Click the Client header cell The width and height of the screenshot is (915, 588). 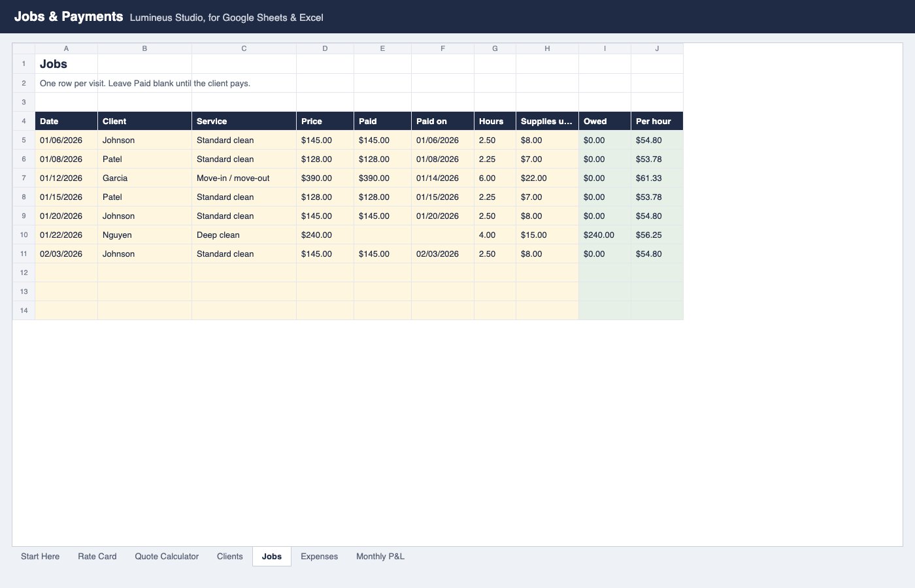(144, 121)
